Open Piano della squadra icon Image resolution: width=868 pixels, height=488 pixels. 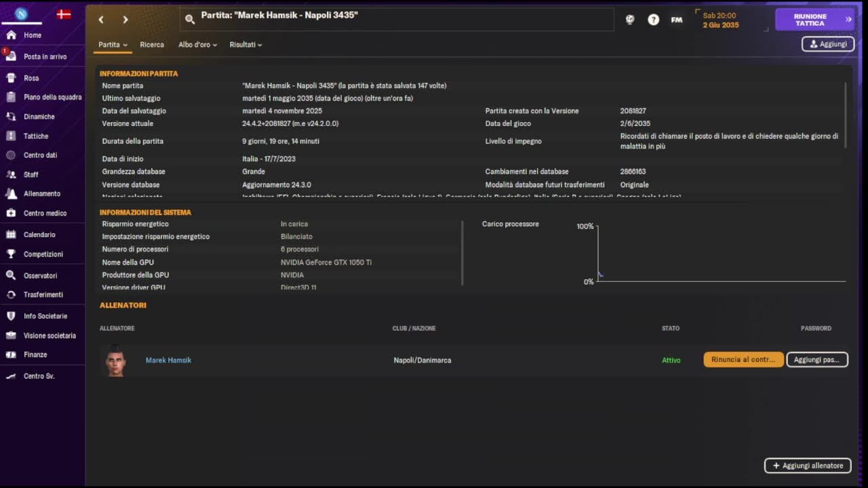pos(11,97)
